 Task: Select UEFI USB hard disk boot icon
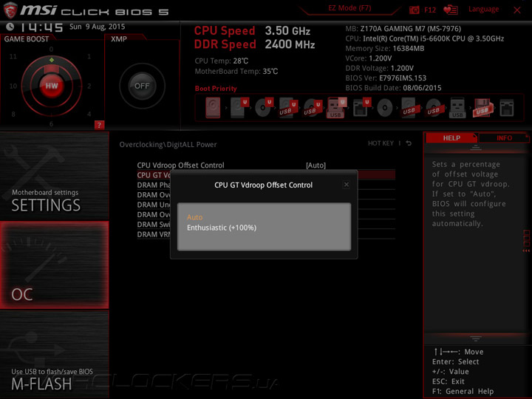288,108
